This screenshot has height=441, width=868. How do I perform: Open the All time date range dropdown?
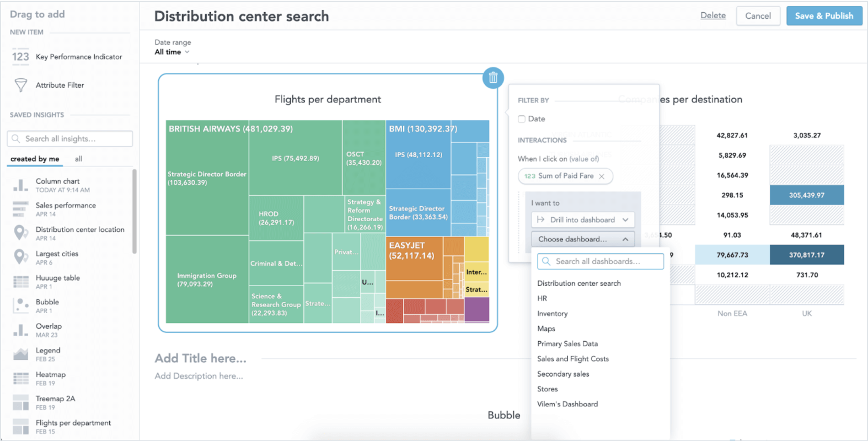[x=172, y=52]
